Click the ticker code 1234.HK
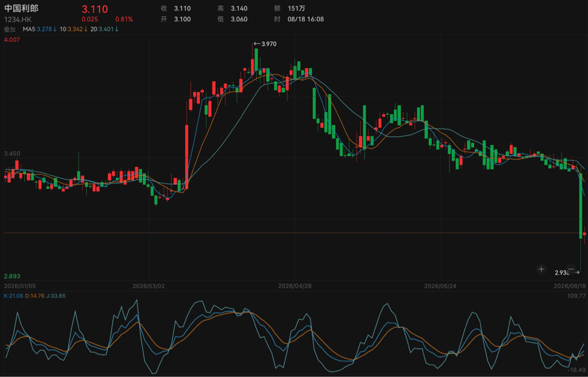This screenshot has width=588, height=377. pyautogui.click(x=18, y=19)
